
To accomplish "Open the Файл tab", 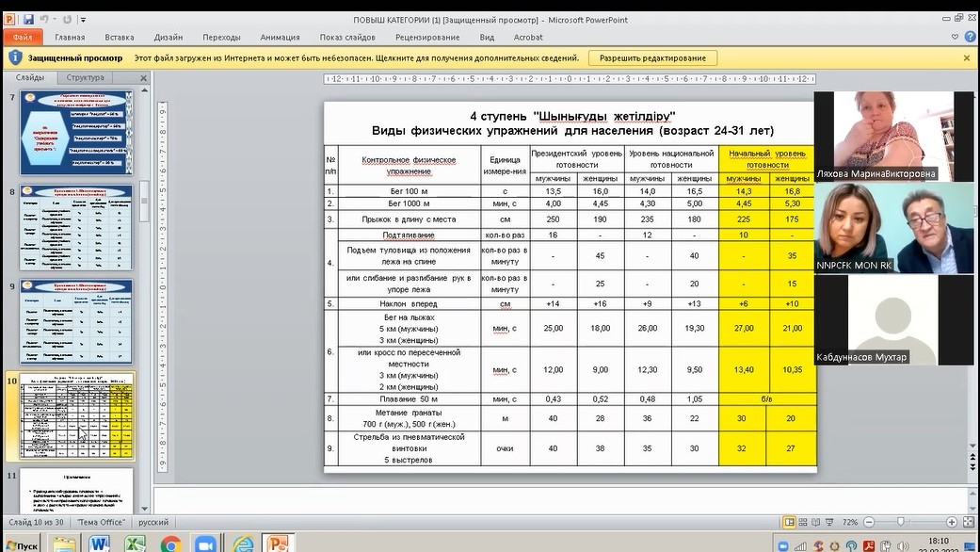I will [23, 38].
